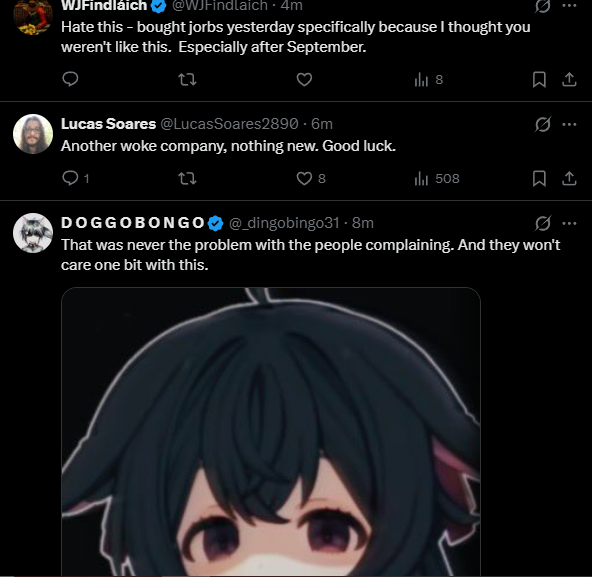592x577 pixels.
Task: Reply to Lucas Soares' tweet
Action: tap(76, 178)
